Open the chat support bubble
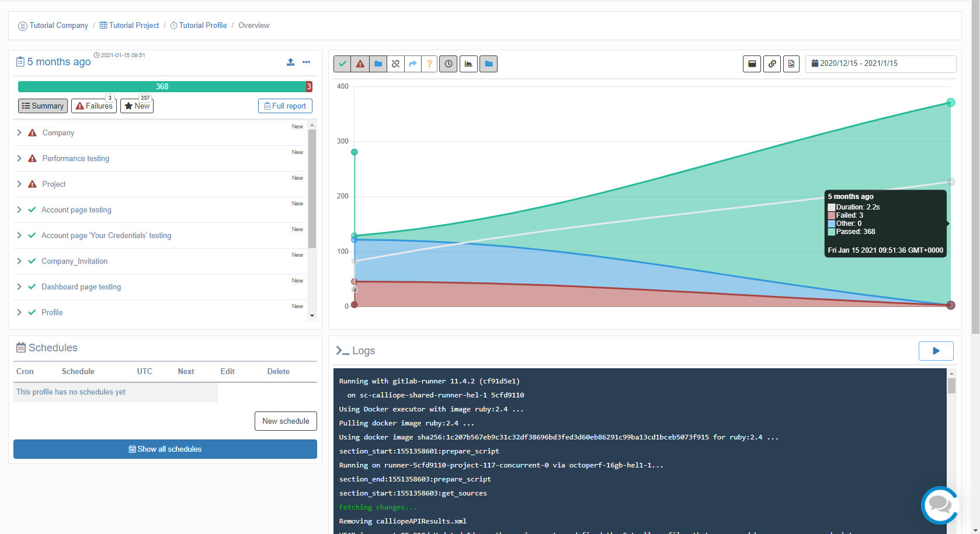 tap(940, 505)
